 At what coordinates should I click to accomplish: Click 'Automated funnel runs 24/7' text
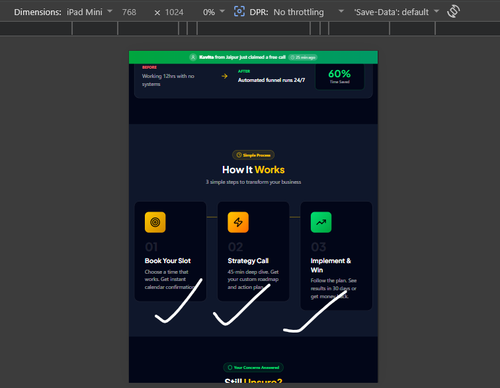coord(271,80)
